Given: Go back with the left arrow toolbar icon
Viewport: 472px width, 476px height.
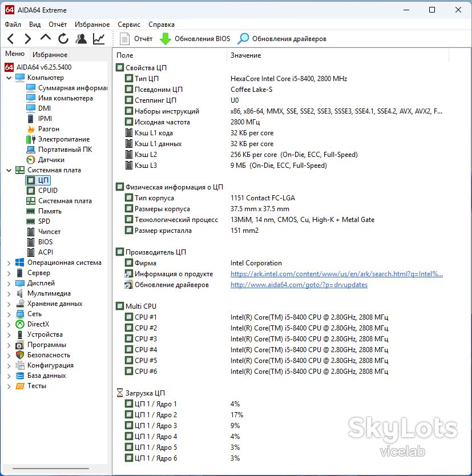Looking at the screenshot, I should click(11, 39).
